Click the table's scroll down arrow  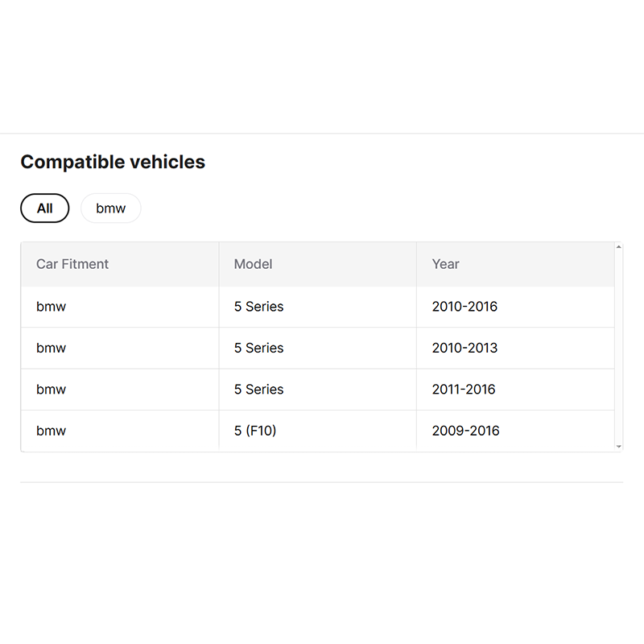618,446
